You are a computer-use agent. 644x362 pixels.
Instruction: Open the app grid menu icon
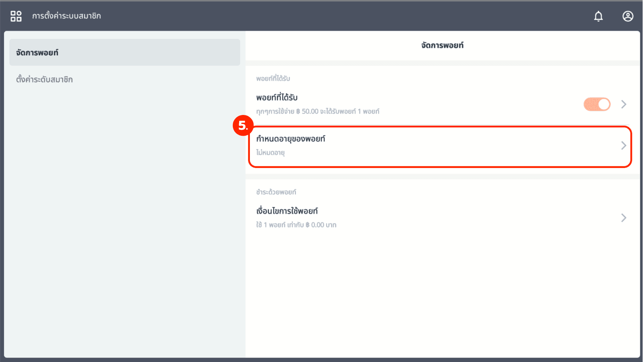[16, 16]
